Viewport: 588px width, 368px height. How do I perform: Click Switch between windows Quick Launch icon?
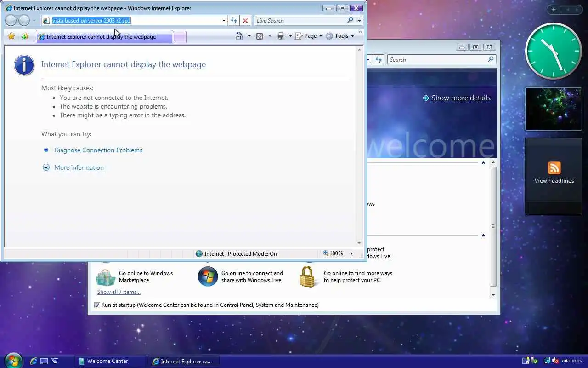(55, 361)
